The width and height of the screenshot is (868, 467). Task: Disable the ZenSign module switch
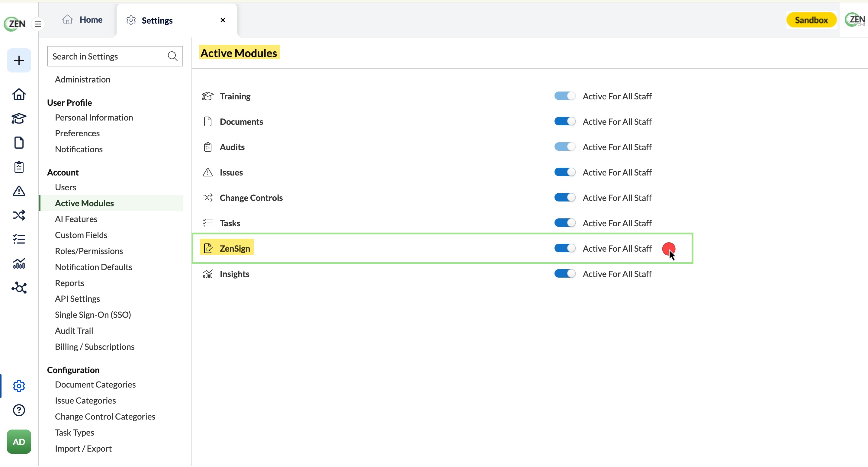pos(565,248)
